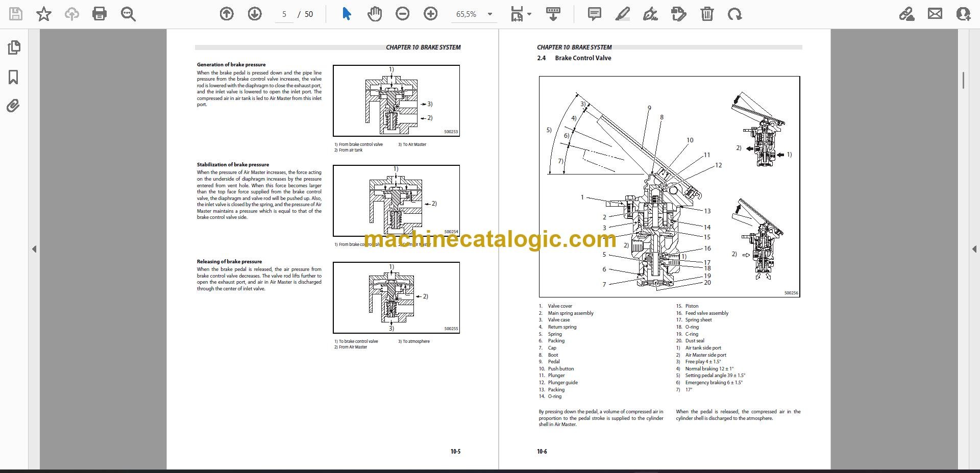Open find text search tool
This screenshot has height=473, width=980.
[x=128, y=14]
